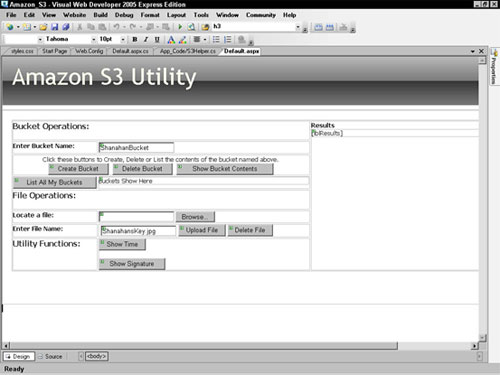Viewport: 500px width, 375px height.
Task: Switch to the styles.css tab
Action: 22,51
